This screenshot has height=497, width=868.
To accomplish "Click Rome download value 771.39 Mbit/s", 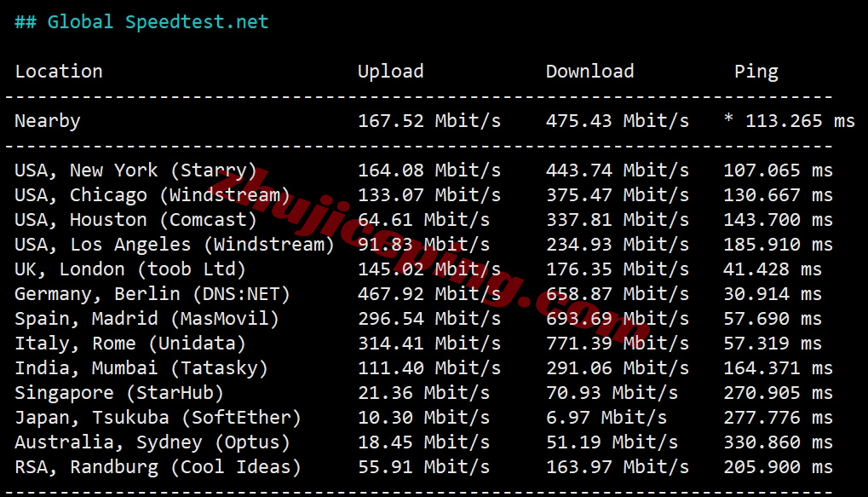I will pyautogui.click(x=618, y=344).
